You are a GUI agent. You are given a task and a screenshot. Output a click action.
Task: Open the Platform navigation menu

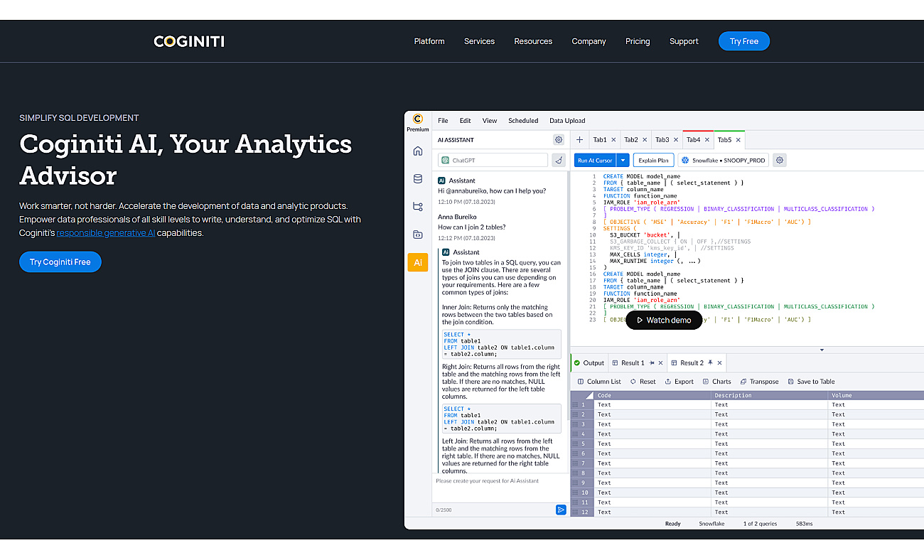pos(429,41)
